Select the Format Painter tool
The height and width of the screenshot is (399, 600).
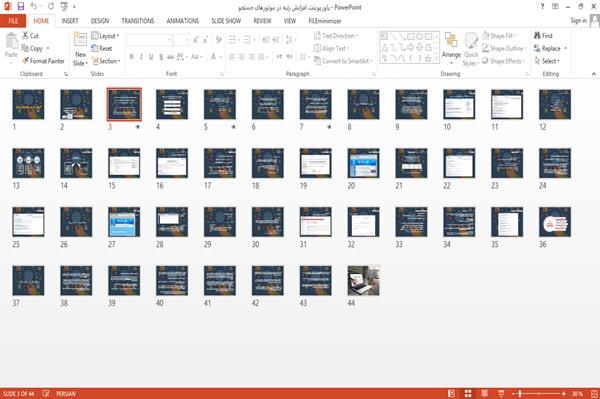43,61
